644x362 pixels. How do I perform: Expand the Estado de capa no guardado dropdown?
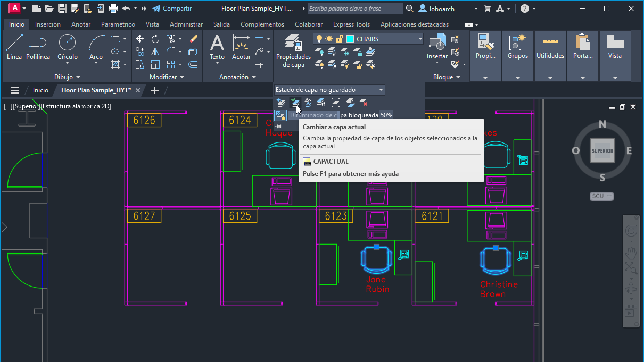point(381,90)
